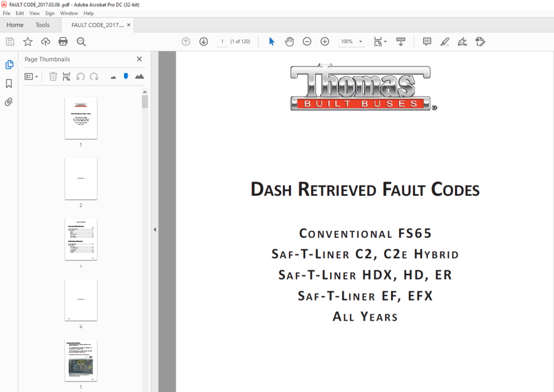Image resolution: width=554 pixels, height=392 pixels.
Task: Rotate page clockwise in thumbnails panel
Action: click(x=94, y=76)
